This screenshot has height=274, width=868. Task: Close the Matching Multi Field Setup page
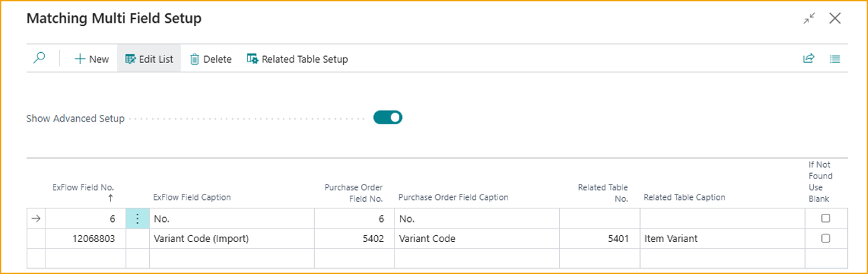click(x=835, y=19)
